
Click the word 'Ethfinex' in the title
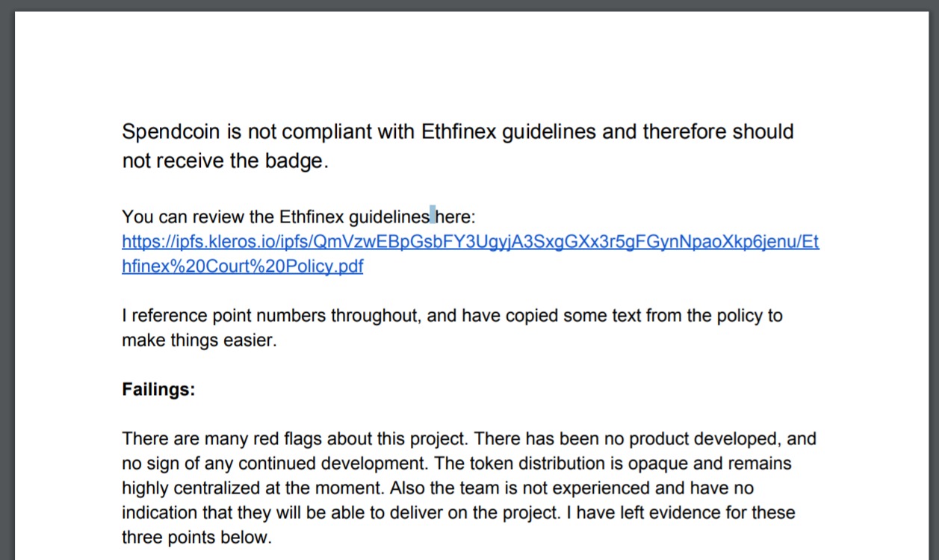pos(459,132)
